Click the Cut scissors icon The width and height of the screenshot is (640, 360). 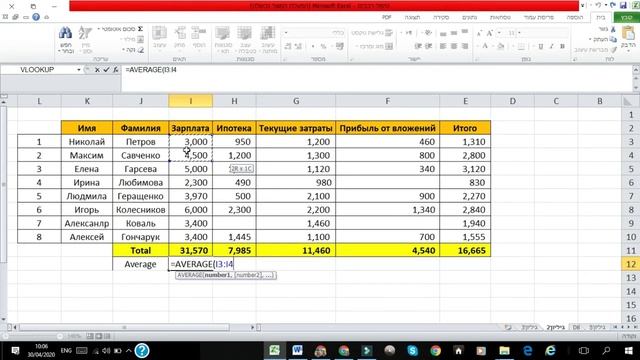[x=613, y=29]
